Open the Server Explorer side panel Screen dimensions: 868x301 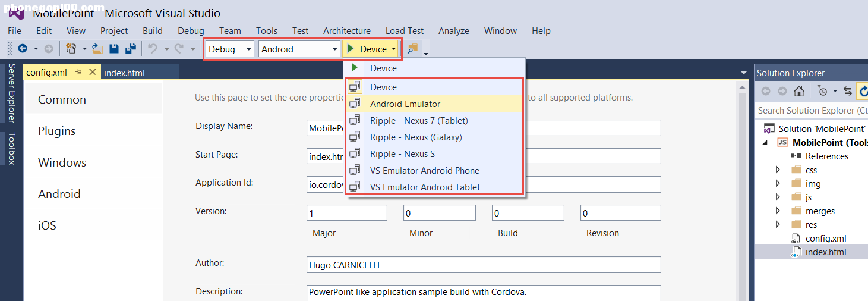11,93
